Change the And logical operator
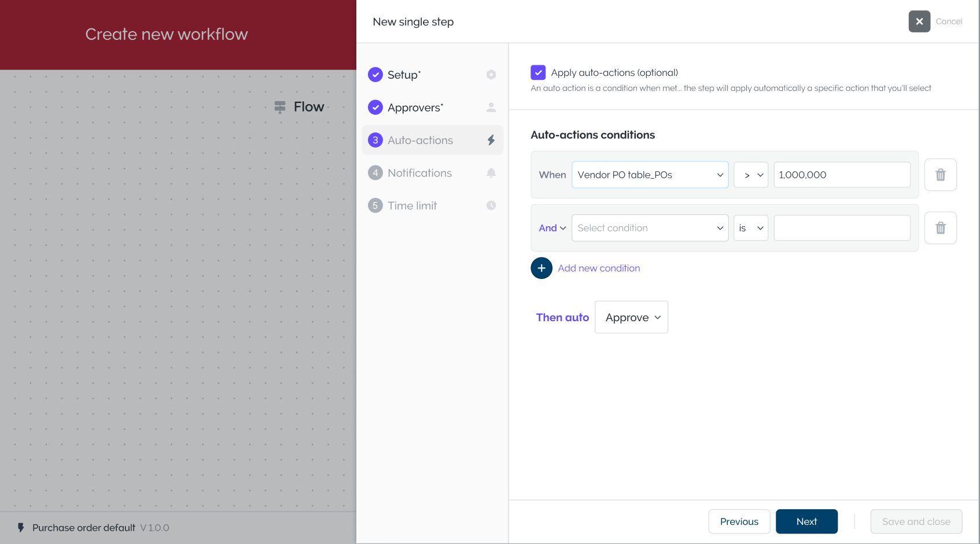 point(552,228)
